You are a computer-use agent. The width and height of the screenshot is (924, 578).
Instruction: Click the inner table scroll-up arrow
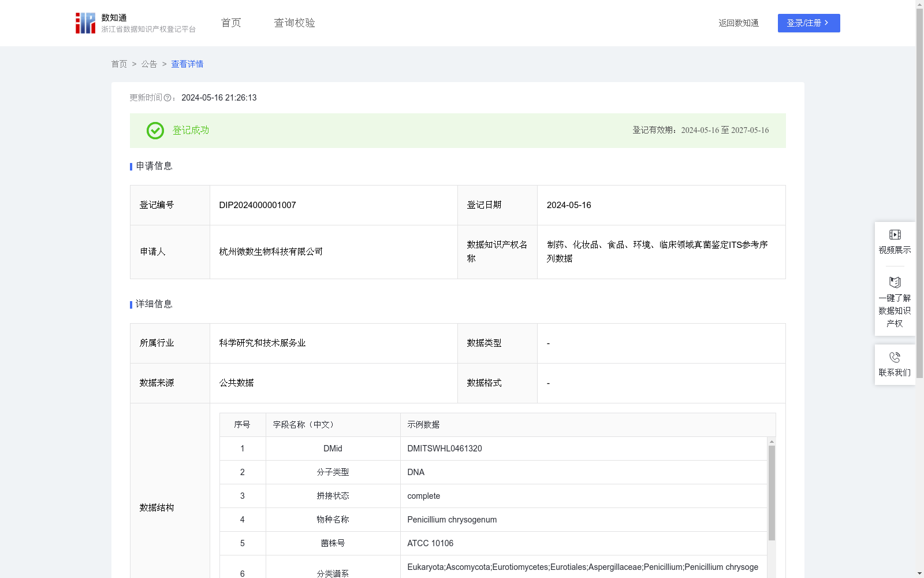click(x=772, y=442)
